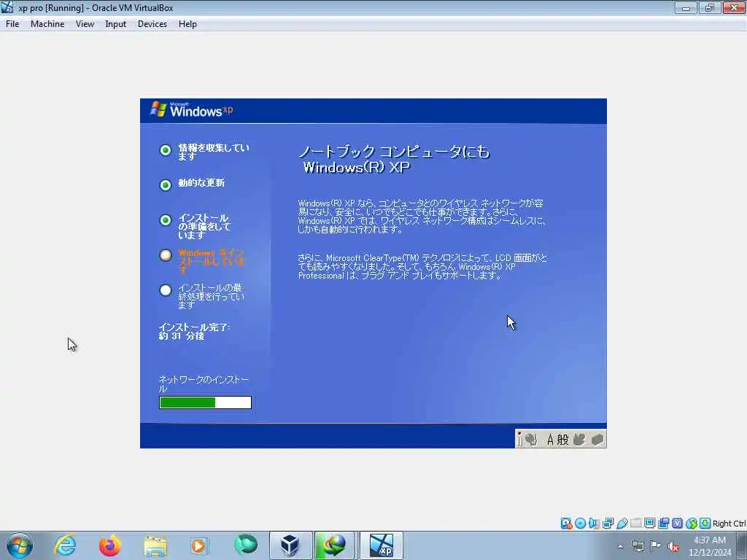Click the Show desktop strip
The image size is (747, 560).
point(742,545)
